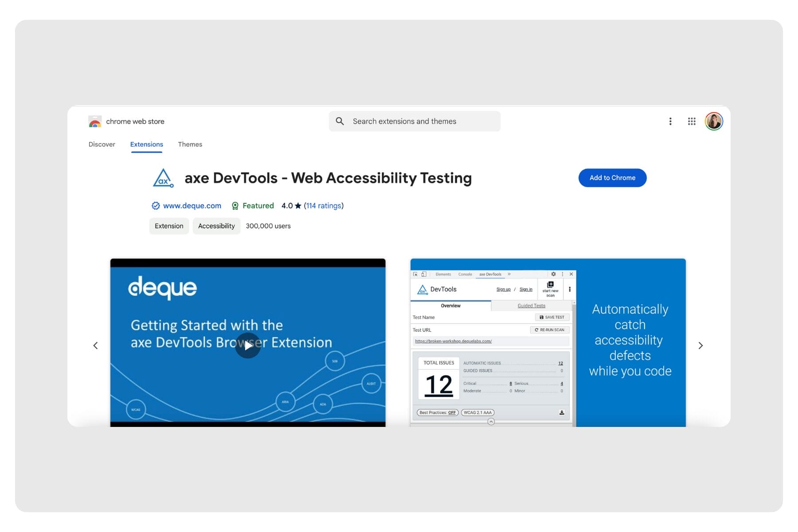The width and height of the screenshot is (798, 532).
Task: Click the axe DevTools extension logo
Action: pos(163,178)
